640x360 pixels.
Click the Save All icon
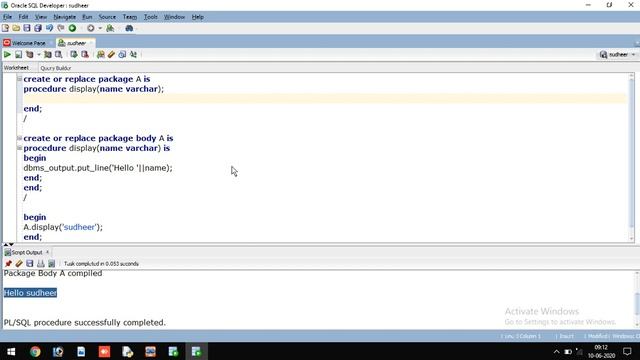click(38, 28)
